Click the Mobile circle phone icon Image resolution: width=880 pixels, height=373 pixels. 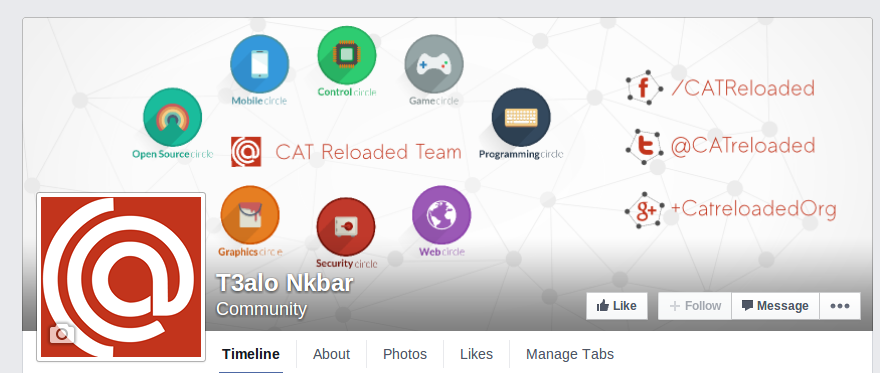click(x=259, y=64)
